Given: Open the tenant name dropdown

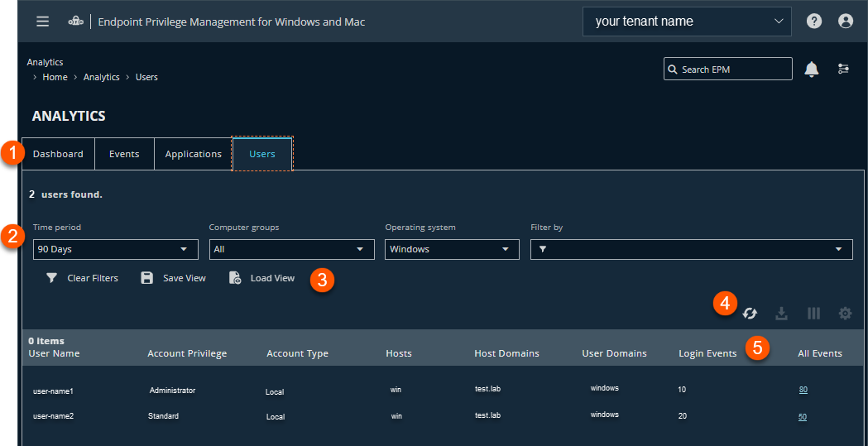Looking at the screenshot, I should pos(687,22).
